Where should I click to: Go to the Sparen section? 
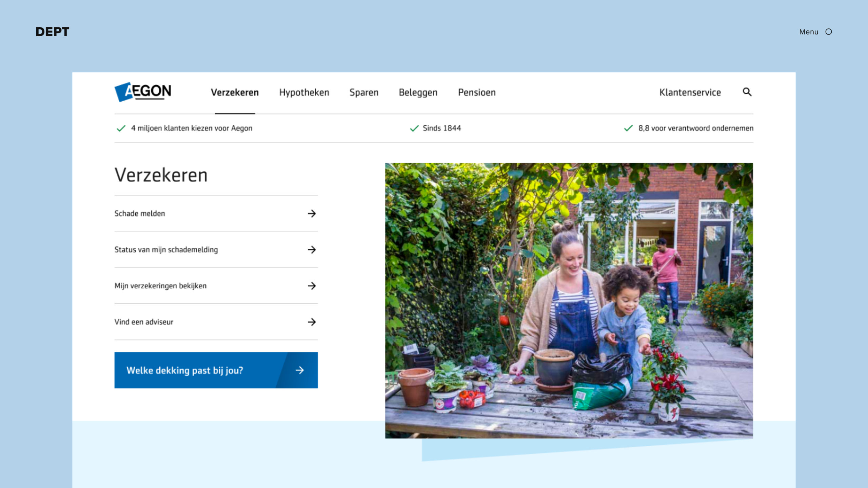click(x=364, y=93)
